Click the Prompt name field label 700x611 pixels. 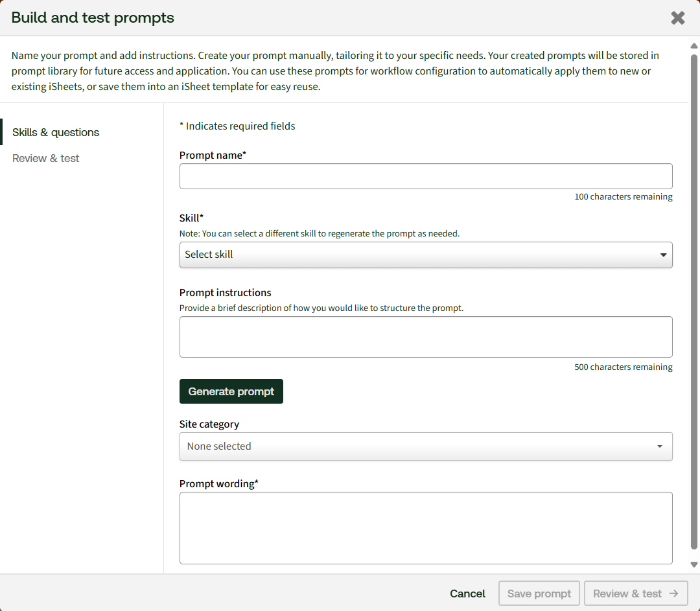click(213, 156)
